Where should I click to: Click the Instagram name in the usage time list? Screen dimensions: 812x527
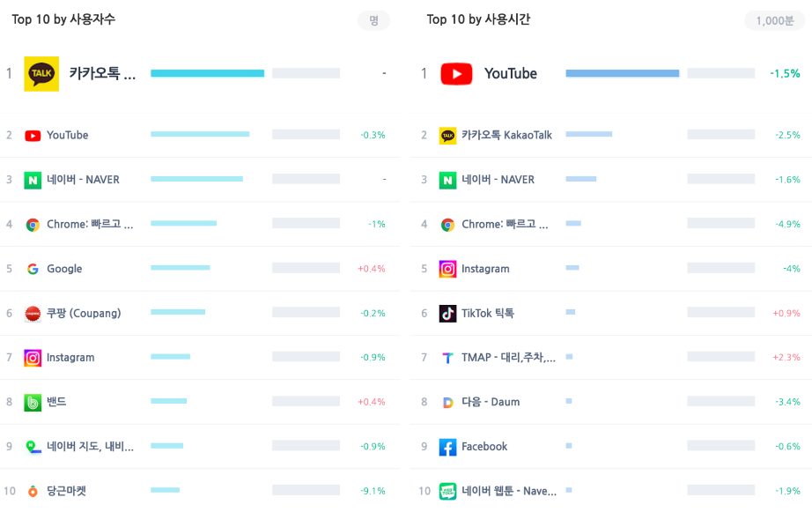(485, 269)
